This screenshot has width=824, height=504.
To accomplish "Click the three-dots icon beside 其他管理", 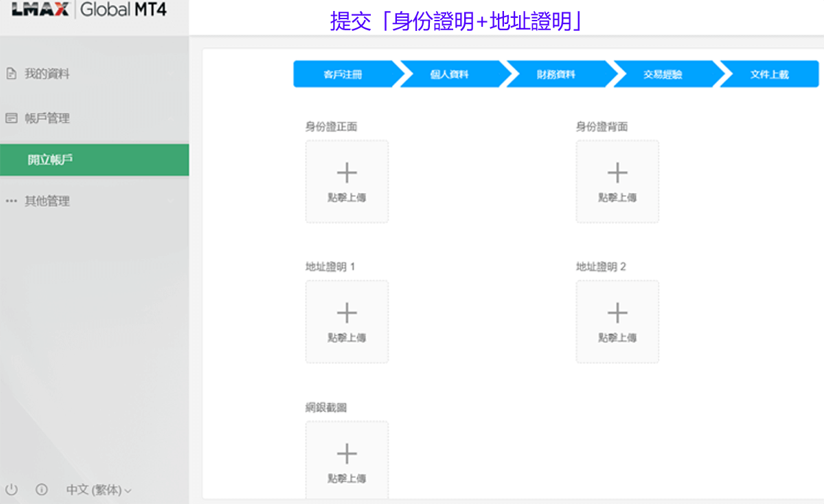I will coord(11,201).
